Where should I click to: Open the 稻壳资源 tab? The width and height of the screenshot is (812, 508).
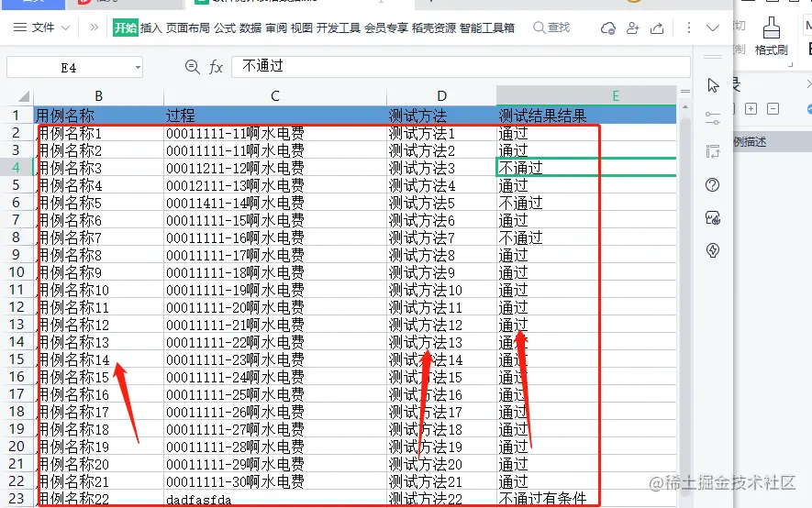click(433, 28)
